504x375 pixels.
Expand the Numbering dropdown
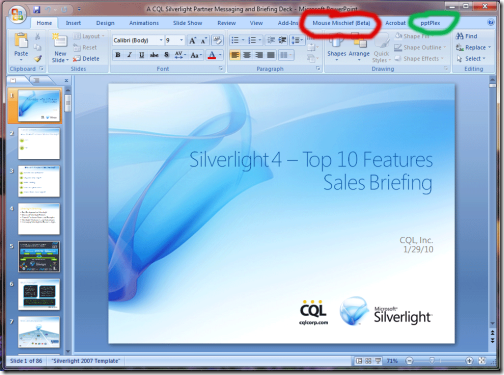tap(260, 40)
